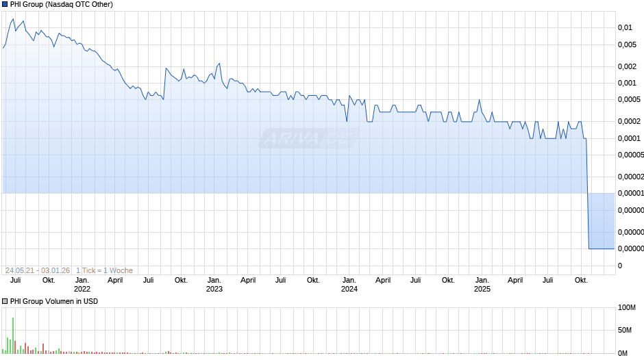Click the '1 Tick = 1 Woche' note
This screenshot has height=360, width=644.
pyautogui.click(x=104, y=270)
